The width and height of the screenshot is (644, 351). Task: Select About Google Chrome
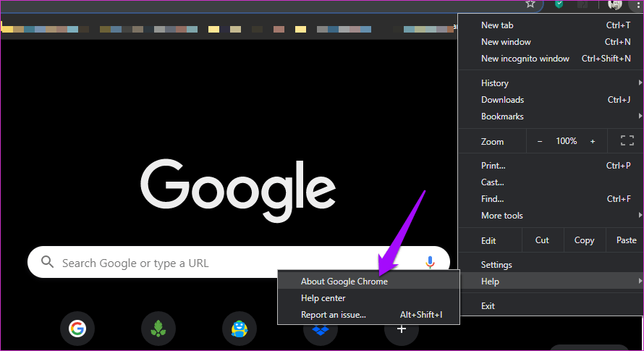(x=368, y=282)
